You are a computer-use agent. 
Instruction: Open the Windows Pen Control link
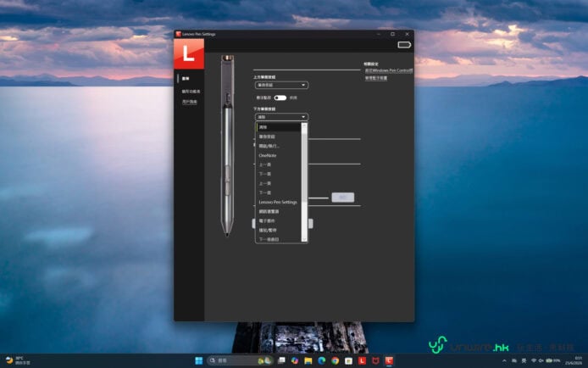coord(389,70)
